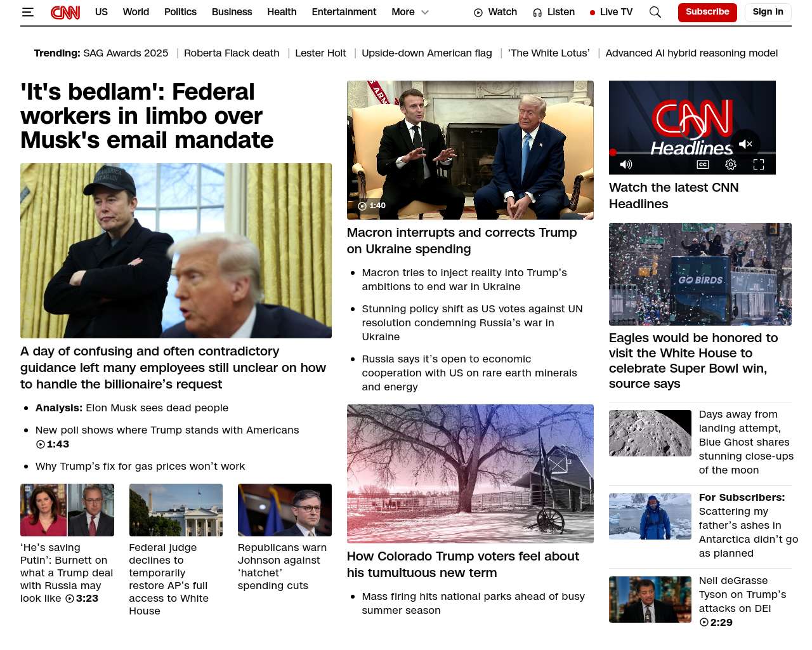Image resolution: width=812 pixels, height=650 pixels.
Task: Open the Entertainment section
Action: pyautogui.click(x=344, y=12)
